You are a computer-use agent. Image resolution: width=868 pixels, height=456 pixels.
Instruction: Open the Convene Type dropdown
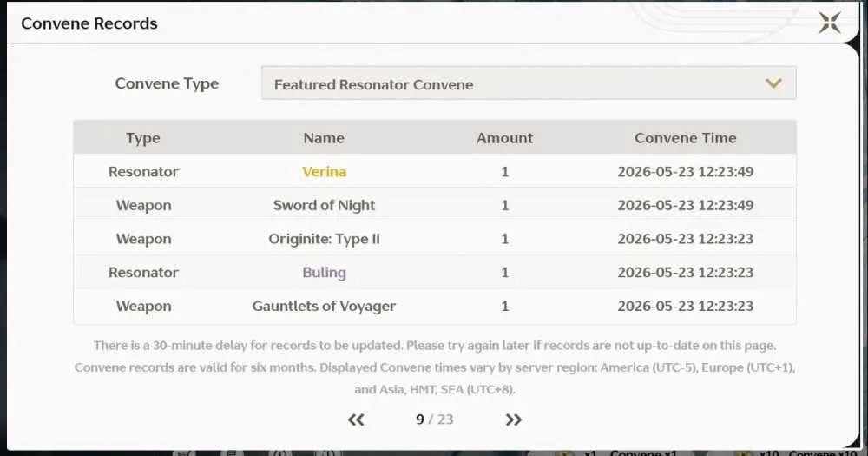pyautogui.click(x=529, y=83)
